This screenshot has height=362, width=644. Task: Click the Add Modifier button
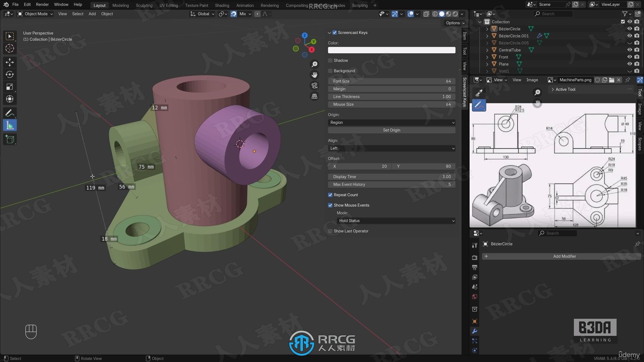(x=561, y=256)
